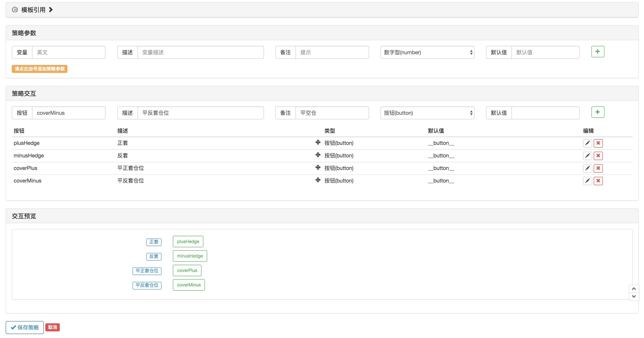Click the red 取消 button
Screen dimensions: 644x338
click(52, 327)
